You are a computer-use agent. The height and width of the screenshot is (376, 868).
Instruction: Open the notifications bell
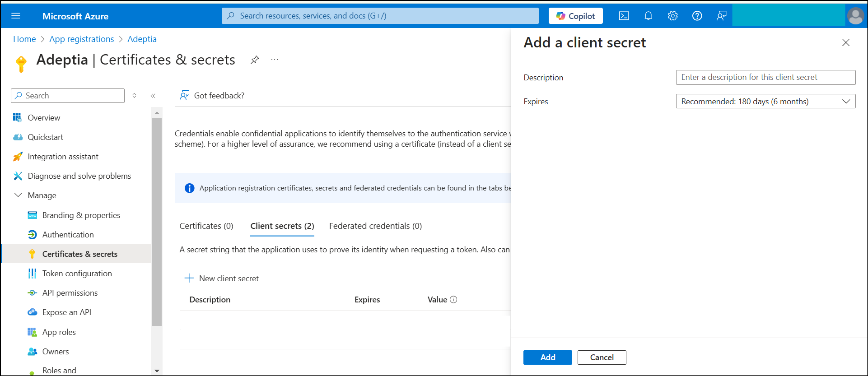click(648, 16)
